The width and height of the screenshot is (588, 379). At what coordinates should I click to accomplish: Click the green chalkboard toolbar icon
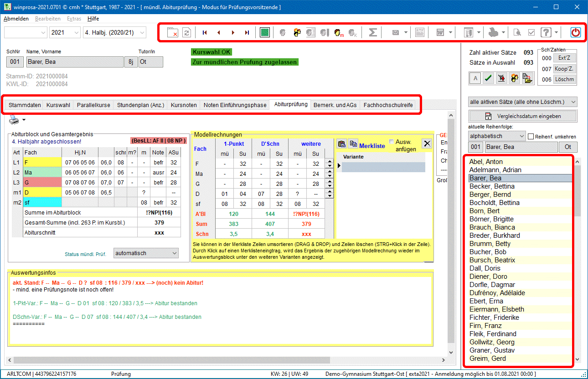click(265, 32)
